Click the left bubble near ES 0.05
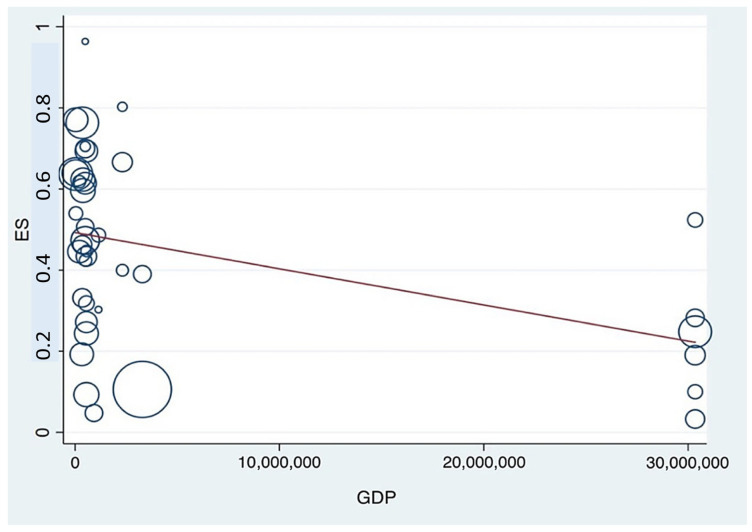Image resolution: width=752 pixels, height=532 pixels. [x=94, y=413]
